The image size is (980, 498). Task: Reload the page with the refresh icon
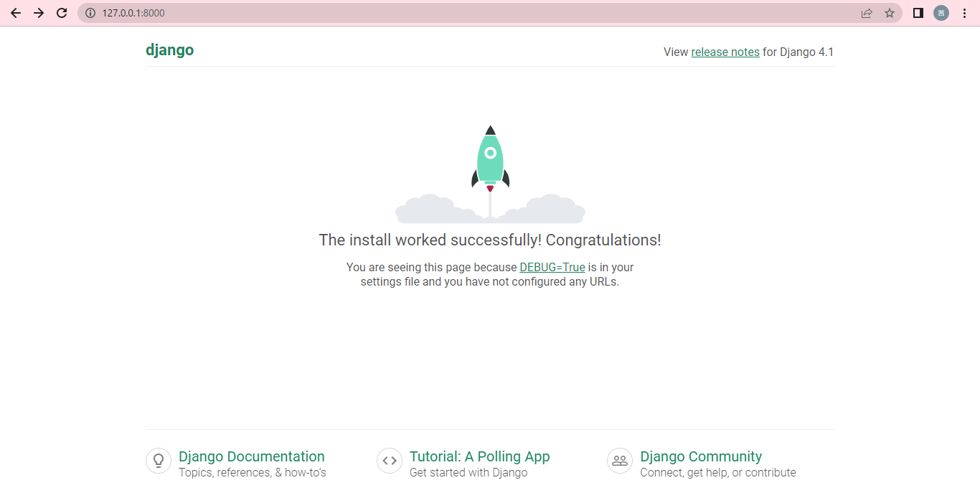coord(62,13)
